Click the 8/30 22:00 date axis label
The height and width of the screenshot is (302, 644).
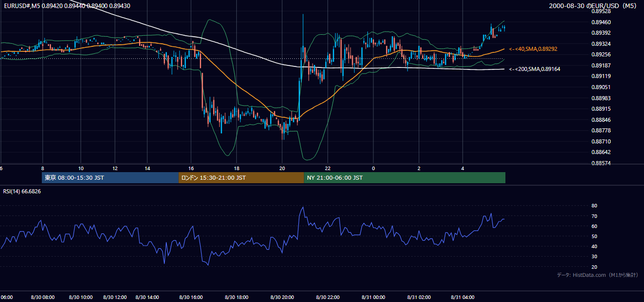click(328, 297)
